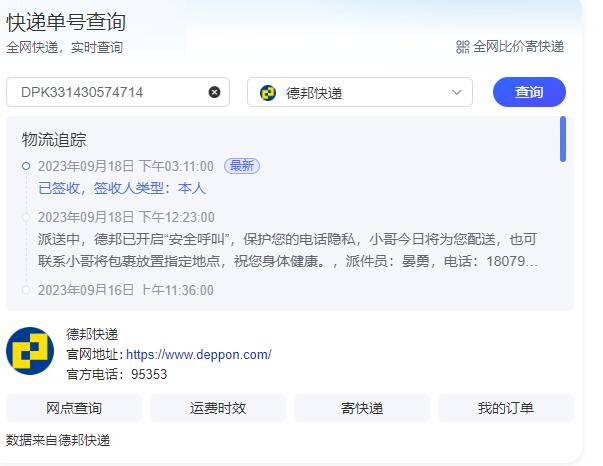The image size is (603, 466).
Task: Click the dropdown chevron arrow
Action: 456,92
